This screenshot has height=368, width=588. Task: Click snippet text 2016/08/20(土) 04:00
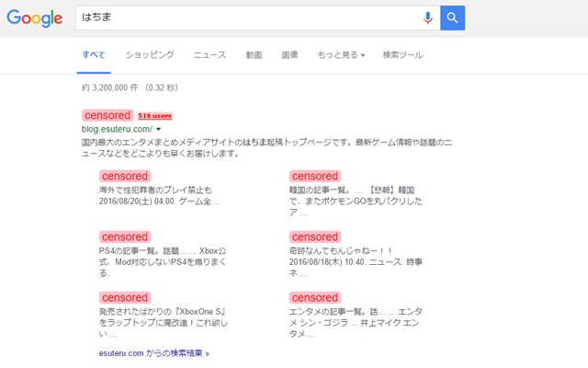[137, 201]
